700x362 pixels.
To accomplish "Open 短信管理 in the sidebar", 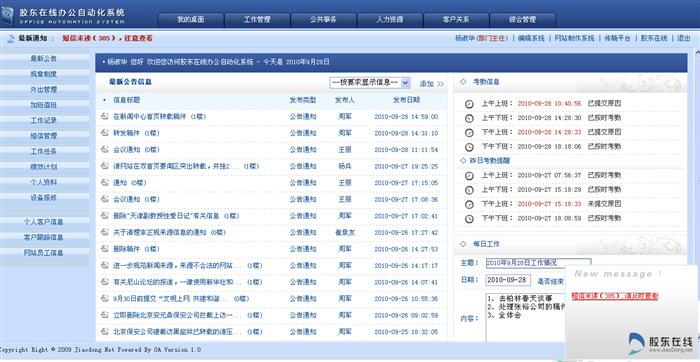I will pyautogui.click(x=44, y=136).
